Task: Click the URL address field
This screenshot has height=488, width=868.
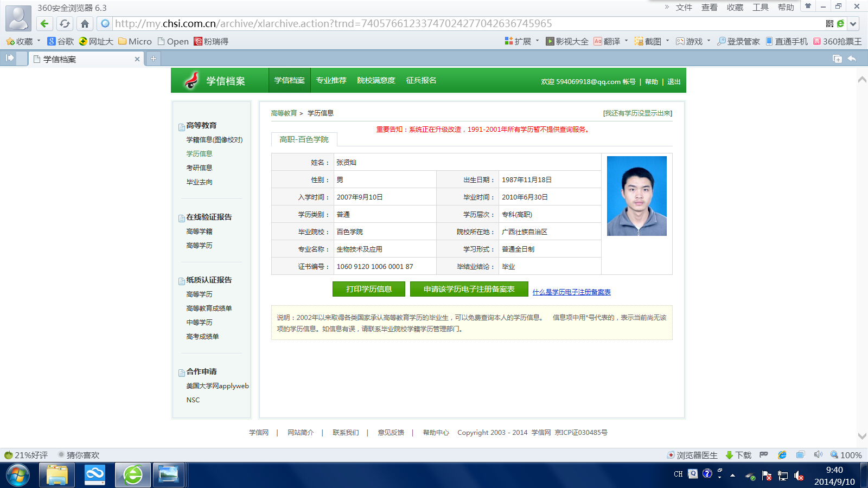Action: pos(467,23)
